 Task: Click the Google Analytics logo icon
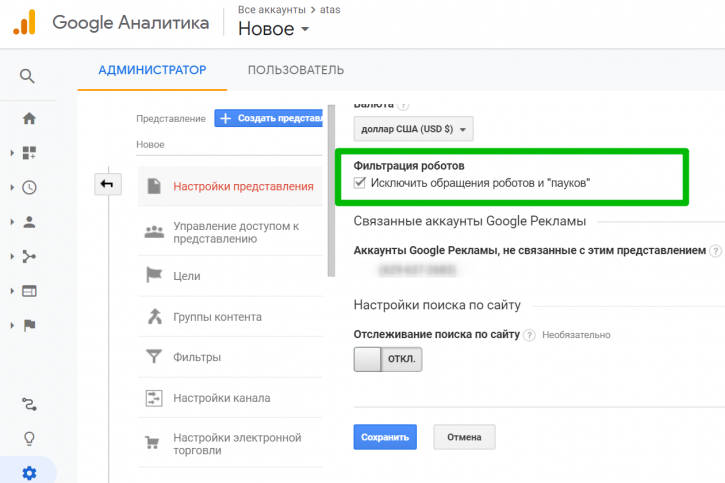pos(25,22)
